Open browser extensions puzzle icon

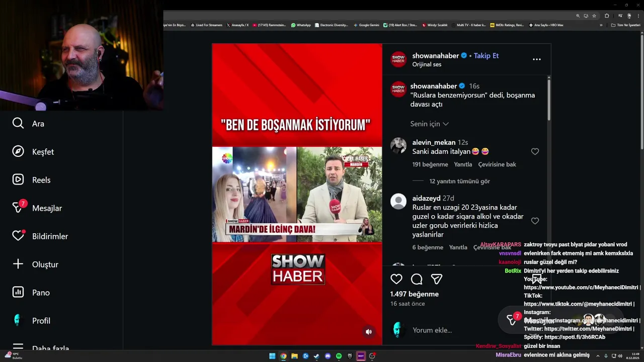[x=607, y=16]
